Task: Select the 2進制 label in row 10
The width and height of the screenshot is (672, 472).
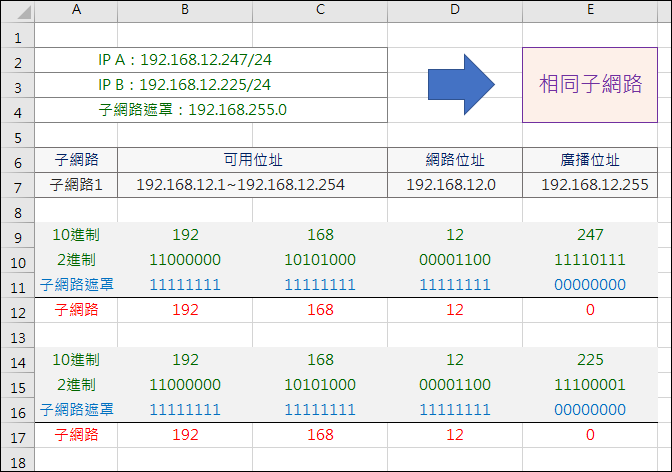Action: [76, 260]
